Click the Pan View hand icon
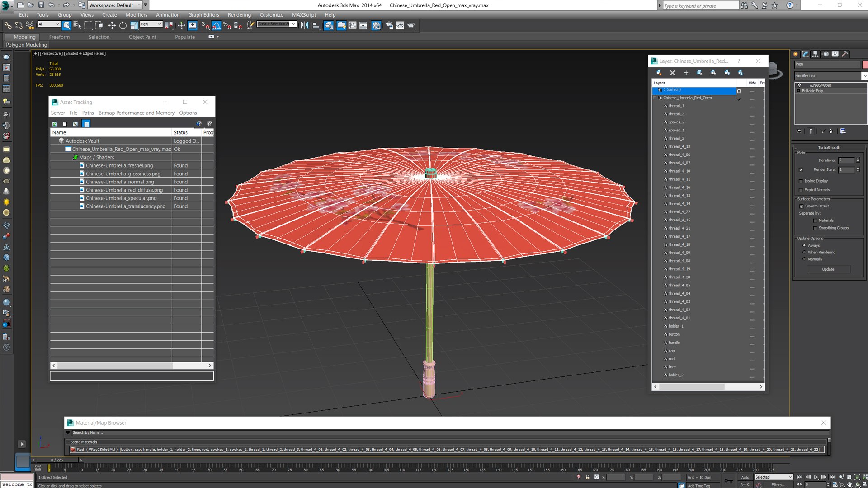The width and height of the screenshot is (868, 488). [849, 485]
